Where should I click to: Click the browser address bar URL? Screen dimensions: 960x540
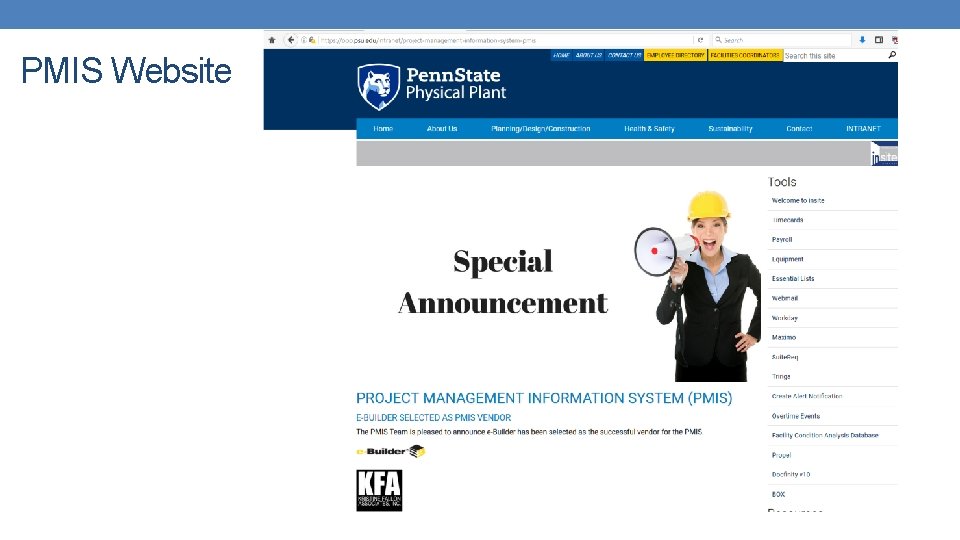429,40
